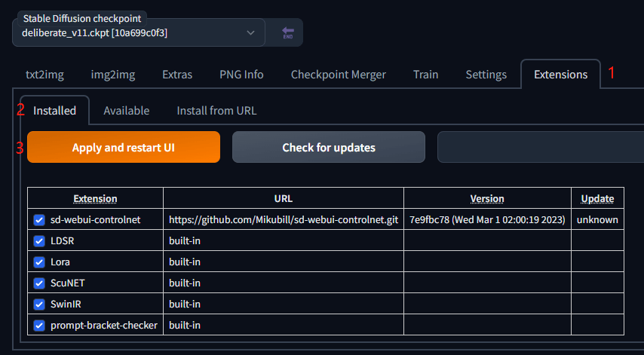Open the Settings tab

(x=486, y=75)
